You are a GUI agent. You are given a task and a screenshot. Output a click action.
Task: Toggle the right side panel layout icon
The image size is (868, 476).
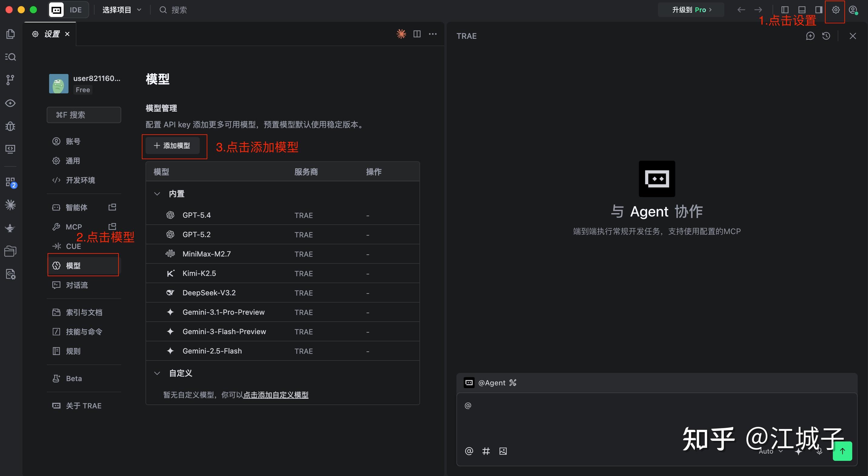(819, 10)
